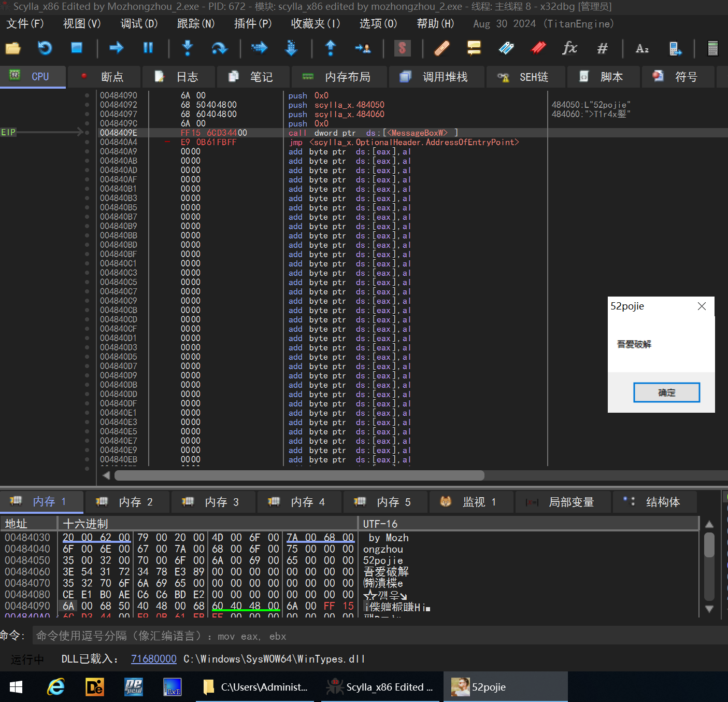
Task: Pause execution using the pause icon
Action: pos(148,48)
